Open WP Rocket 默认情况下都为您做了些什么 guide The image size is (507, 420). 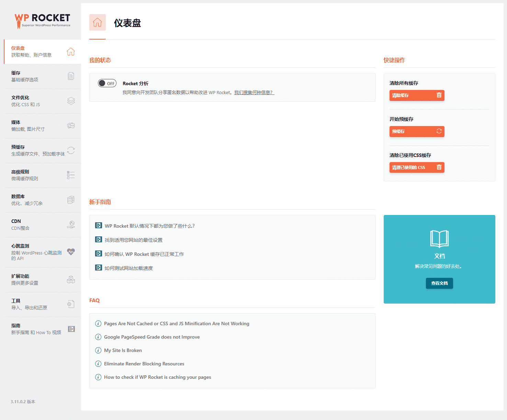pyautogui.click(x=150, y=226)
